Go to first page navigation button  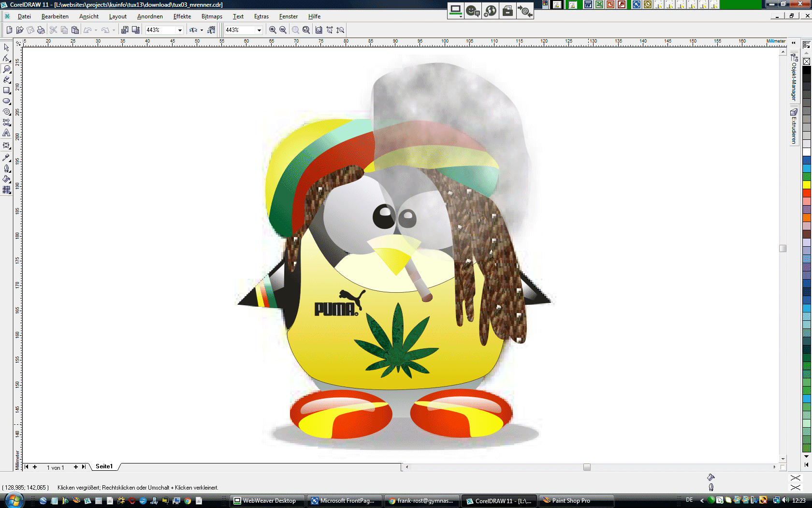(x=27, y=467)
